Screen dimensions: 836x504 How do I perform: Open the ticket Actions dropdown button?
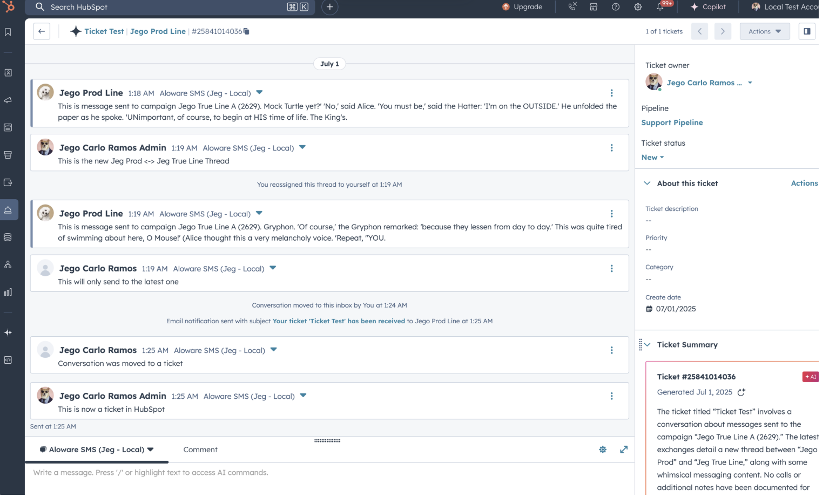(x=765, y=31)
